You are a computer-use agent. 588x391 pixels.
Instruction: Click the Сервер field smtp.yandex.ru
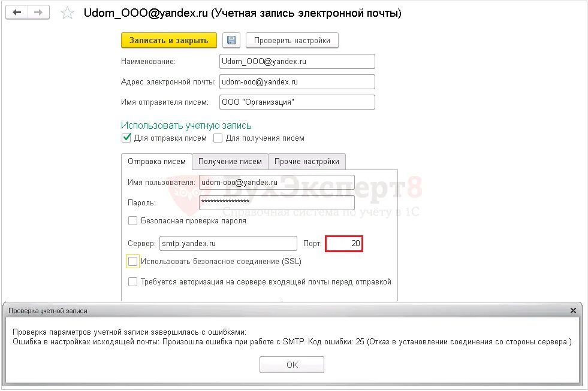(228, 244)
